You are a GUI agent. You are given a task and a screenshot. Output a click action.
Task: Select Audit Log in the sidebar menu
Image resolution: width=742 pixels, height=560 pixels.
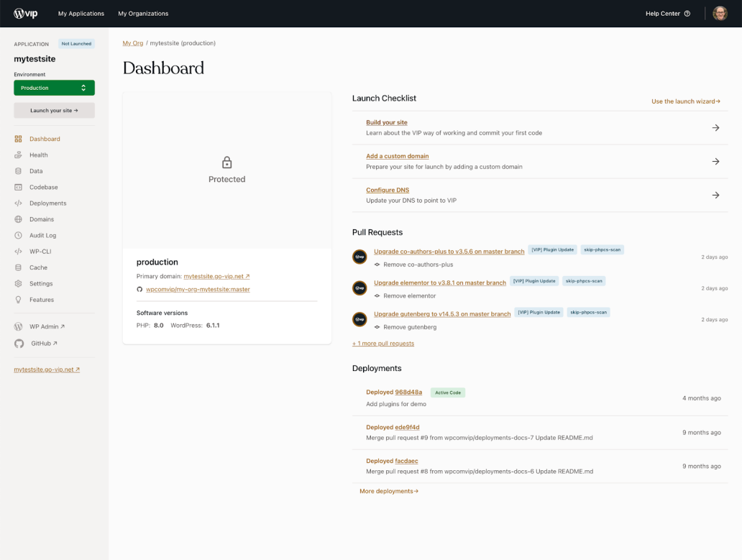click(x=42, y=235)
